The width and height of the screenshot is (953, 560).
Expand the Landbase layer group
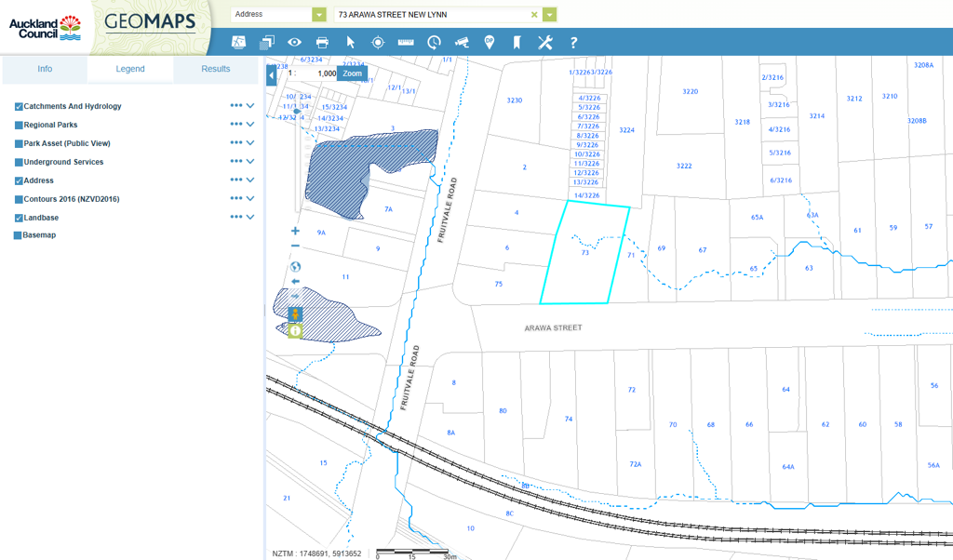(x=250, y=218)
